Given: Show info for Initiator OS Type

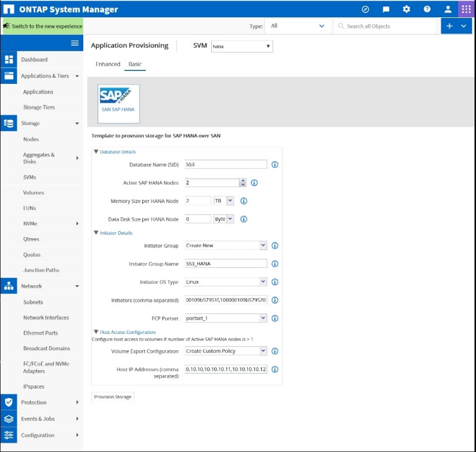Looking at the screenshot, I should pyautogui.click(x=275, y=282).
